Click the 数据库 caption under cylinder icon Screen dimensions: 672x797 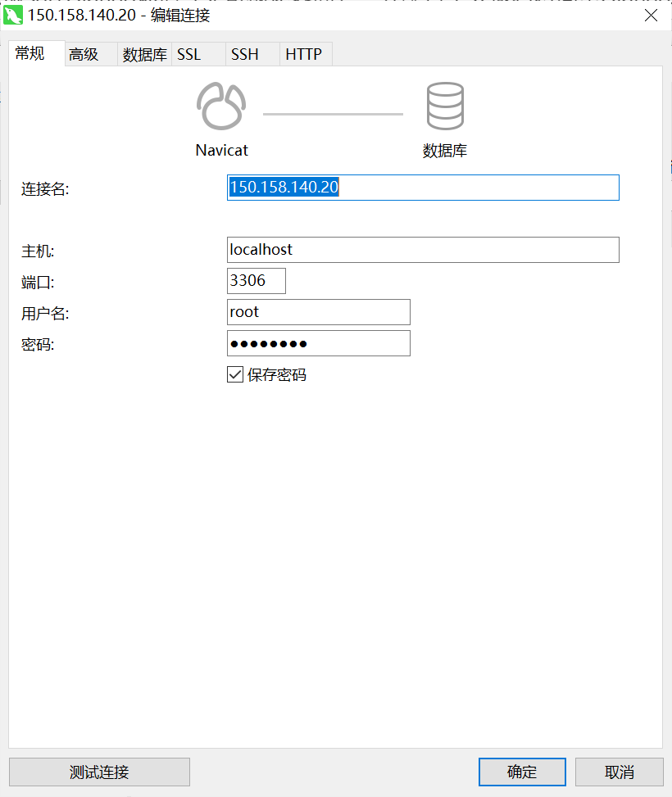click(445, 151)
